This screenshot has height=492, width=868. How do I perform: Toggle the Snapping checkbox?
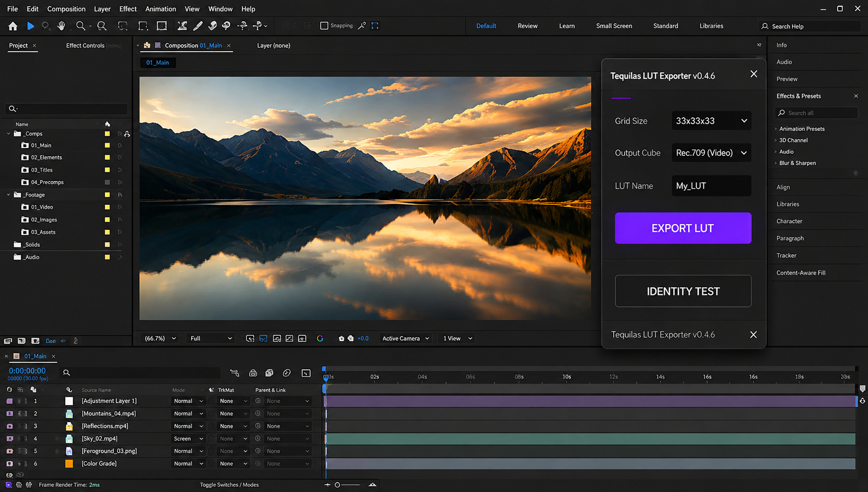[x=324, y=26]
